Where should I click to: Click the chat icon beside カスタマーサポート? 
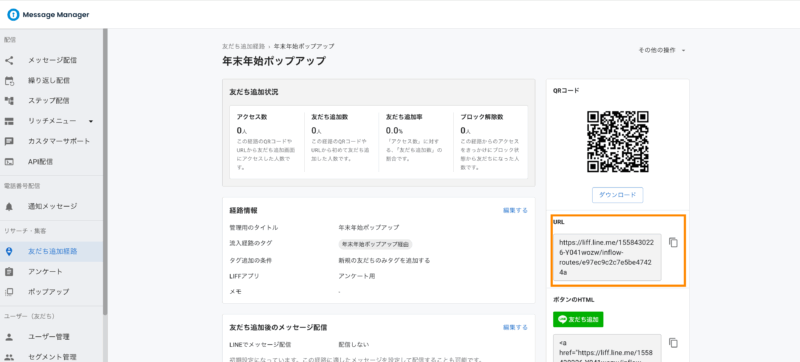(x=9, y=141)
